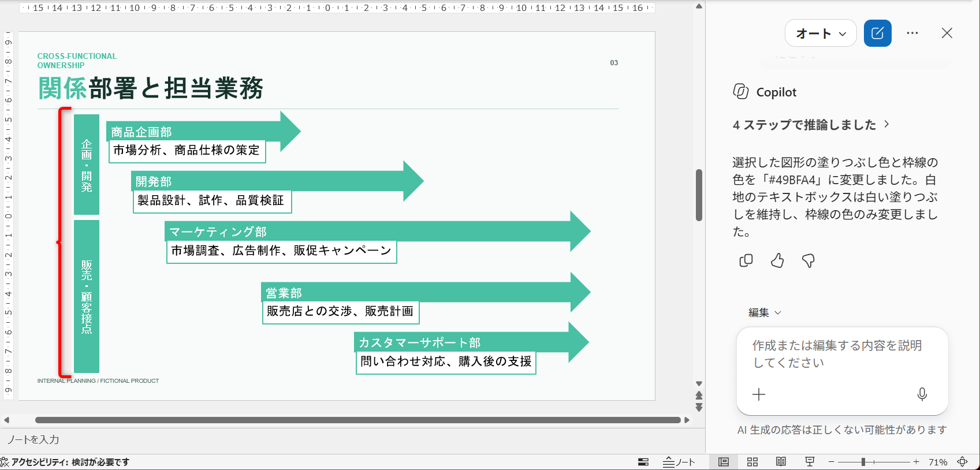
Task: Open the 編集 mode dropdown
Action: click(x=765, y=312)
